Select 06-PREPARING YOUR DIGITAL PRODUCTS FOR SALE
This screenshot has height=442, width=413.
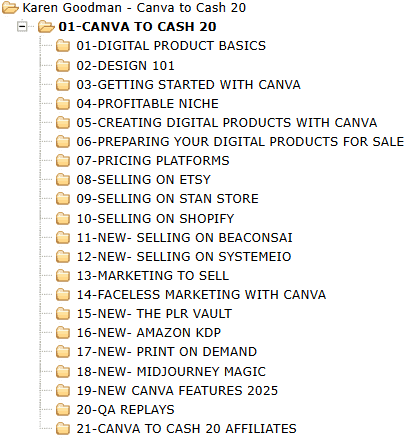240,142
